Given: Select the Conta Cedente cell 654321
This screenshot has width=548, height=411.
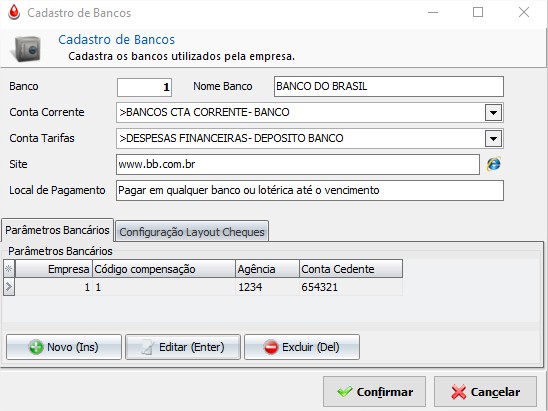Looking at the screenshot, I should pyautogui.click(x=351, y=287).
